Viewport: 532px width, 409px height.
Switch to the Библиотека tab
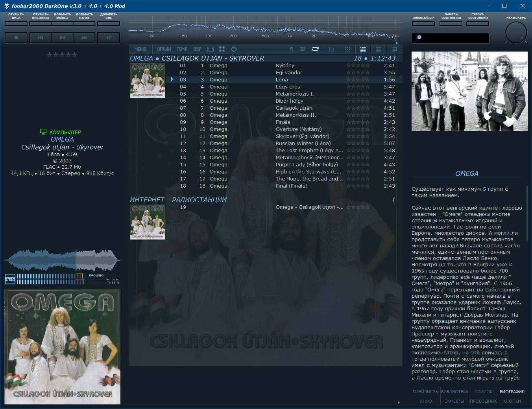pyautogui.click(x=454, y=392)
